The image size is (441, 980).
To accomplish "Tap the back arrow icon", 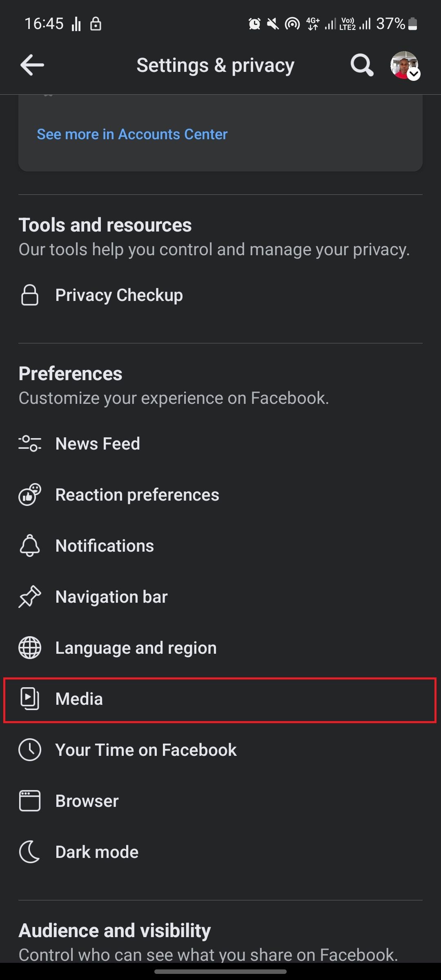I will click(x=32, y=65).
